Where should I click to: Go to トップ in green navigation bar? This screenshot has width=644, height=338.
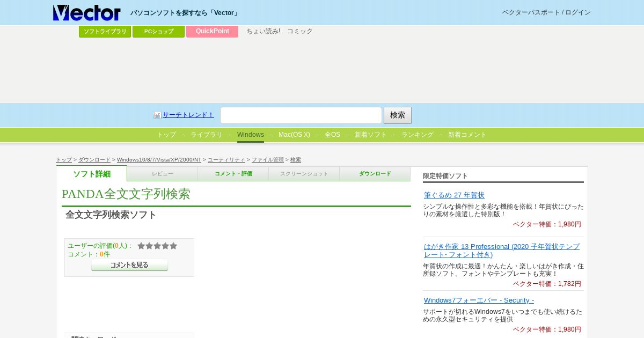[x=166, y=135]
